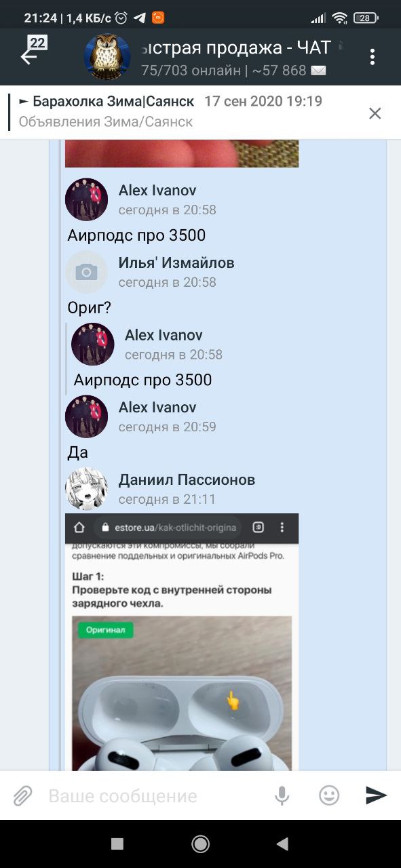Tap Alex Ivanov avatar at 20:59
The image size is (401, 868).
click(86, 416)
